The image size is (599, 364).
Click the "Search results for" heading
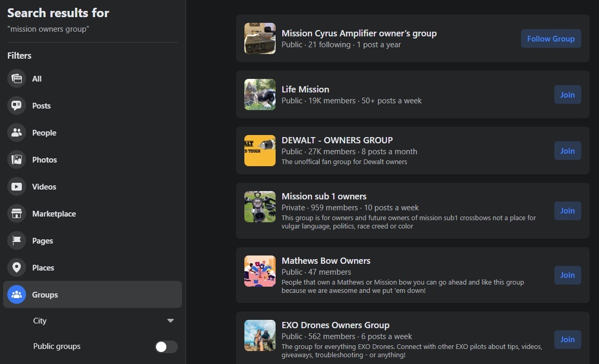pos(58,13)
